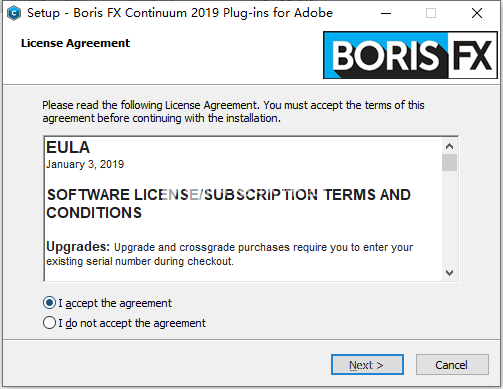Click the setup window title bar text
The width and height of the screenshot is (503, 389).
click(180, 13)
